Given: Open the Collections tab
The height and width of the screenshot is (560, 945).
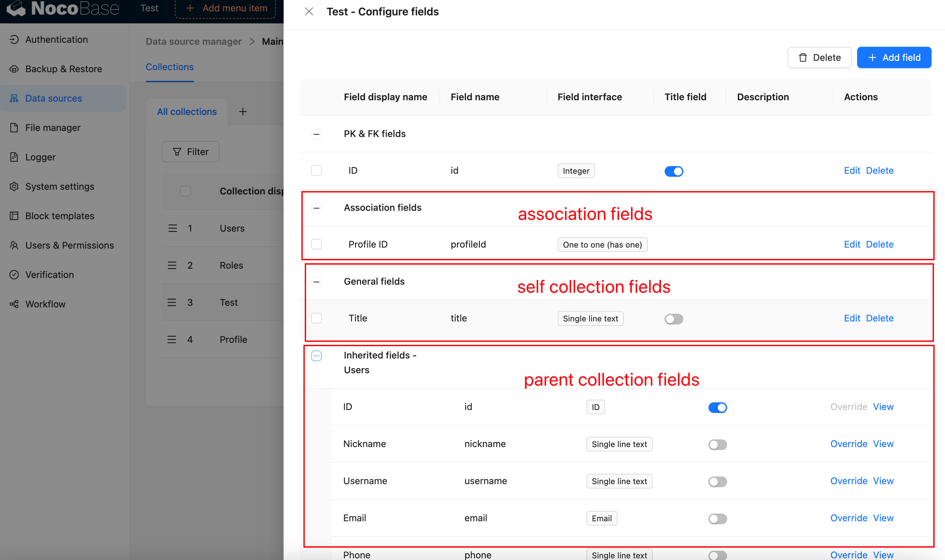Looking at the screenshot, I should tap(169, 67).
